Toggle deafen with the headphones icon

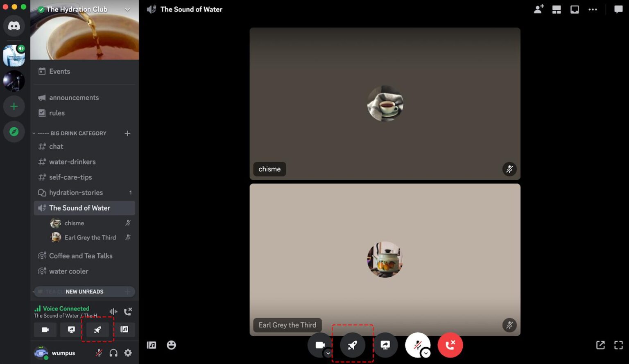point(113,353)
